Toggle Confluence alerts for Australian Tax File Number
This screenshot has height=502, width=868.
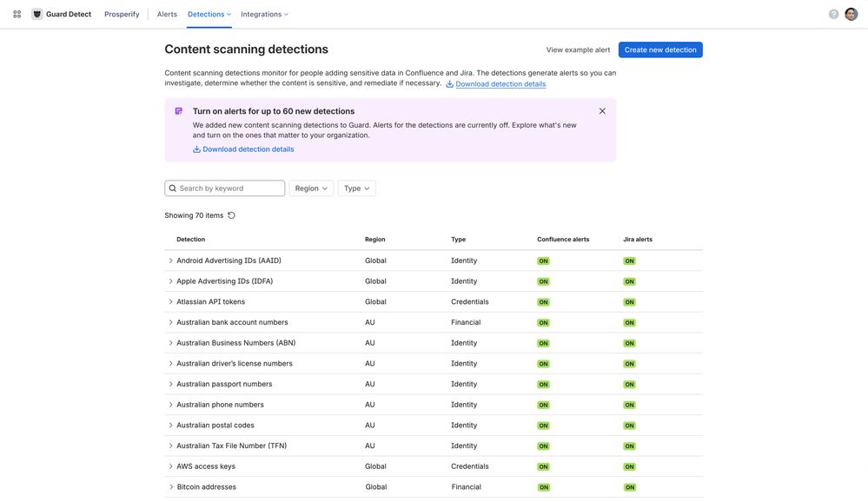543,446
